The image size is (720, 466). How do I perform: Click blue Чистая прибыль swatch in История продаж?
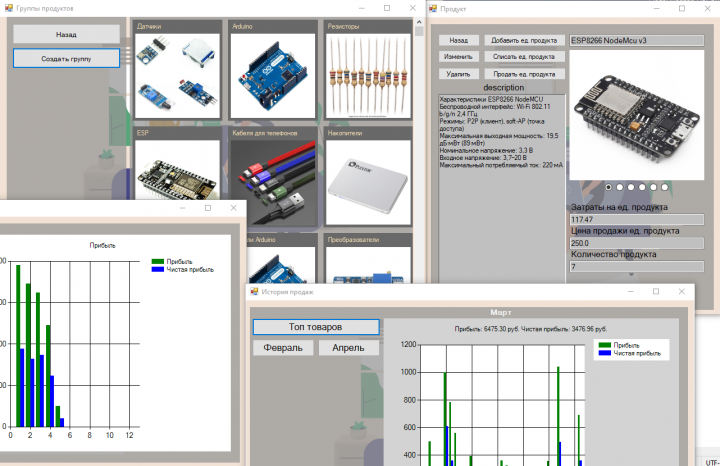[605, 353]
